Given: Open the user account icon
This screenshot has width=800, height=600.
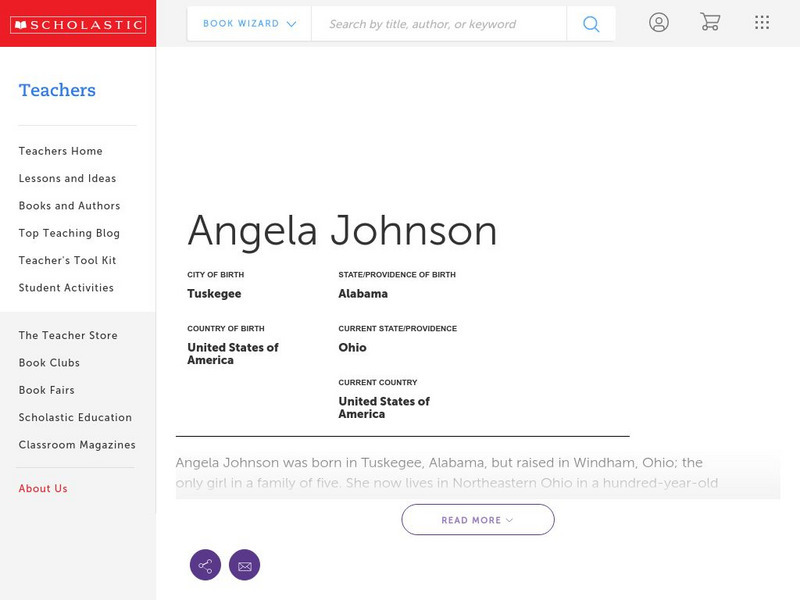Looking at the screenshot, I should (658, 22).
